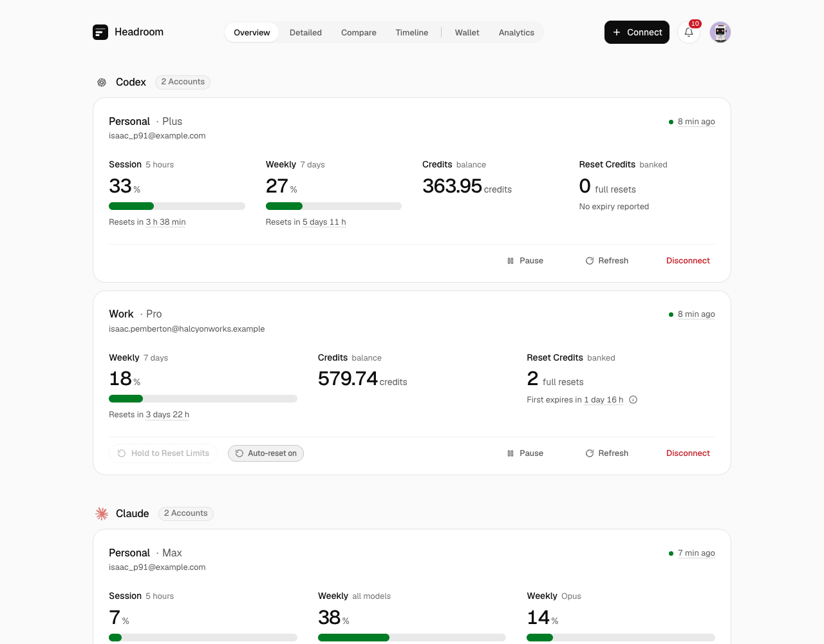
Task: Open the user avatar menu
Action: tap(720, 32)
